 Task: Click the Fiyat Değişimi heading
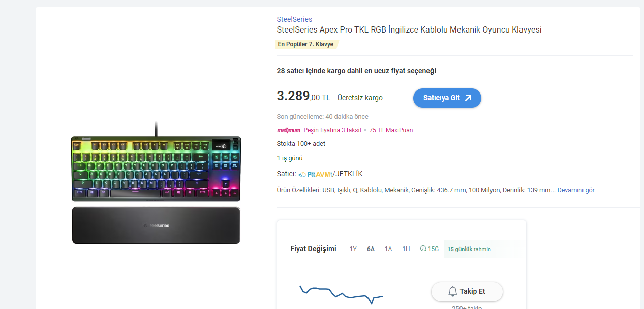pos(313,249)
